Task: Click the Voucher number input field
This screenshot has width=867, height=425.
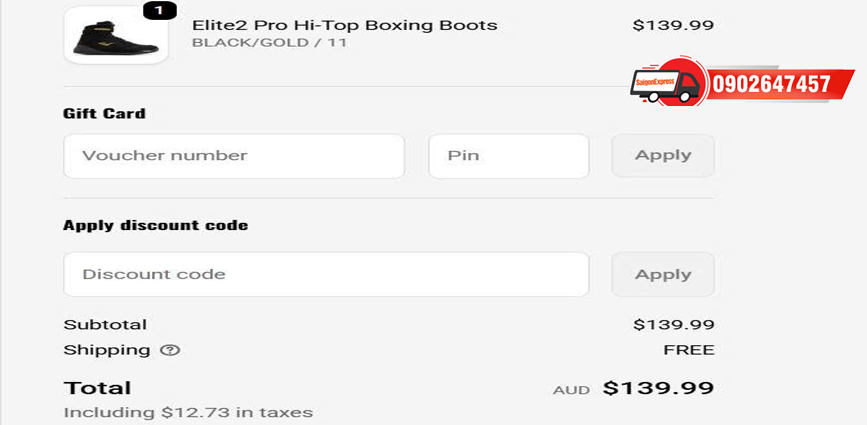Action: pos(234,156)
